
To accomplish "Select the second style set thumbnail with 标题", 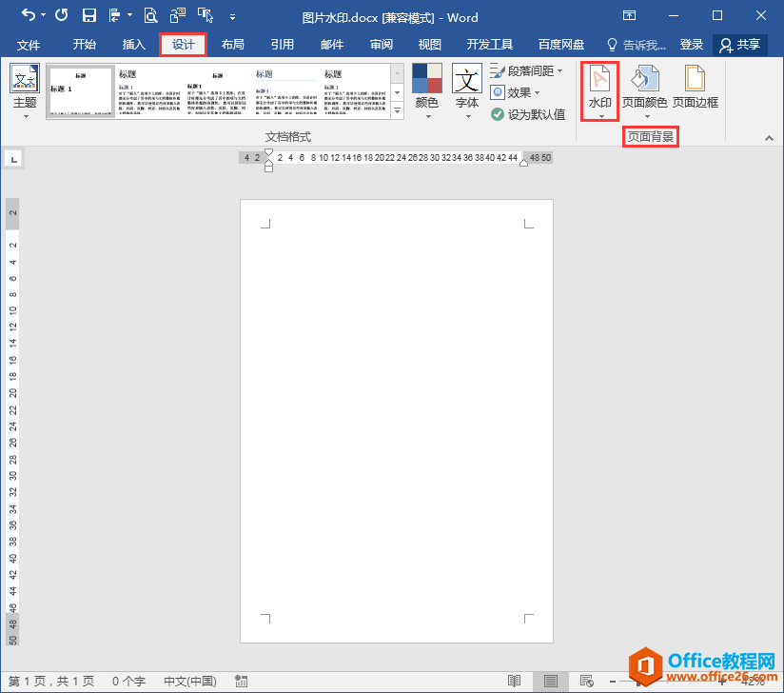I will pyautogui.click(x=149, y=91).
